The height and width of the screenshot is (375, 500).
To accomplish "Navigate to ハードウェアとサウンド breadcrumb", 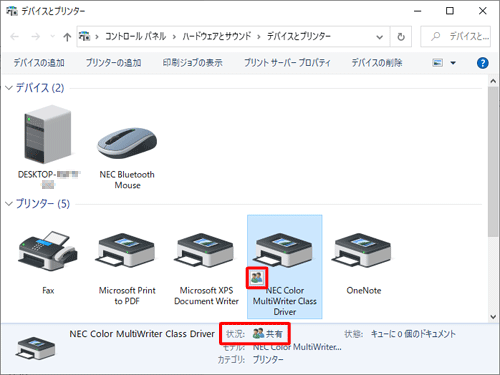I will pyautogui.click(x=216, y=36).
